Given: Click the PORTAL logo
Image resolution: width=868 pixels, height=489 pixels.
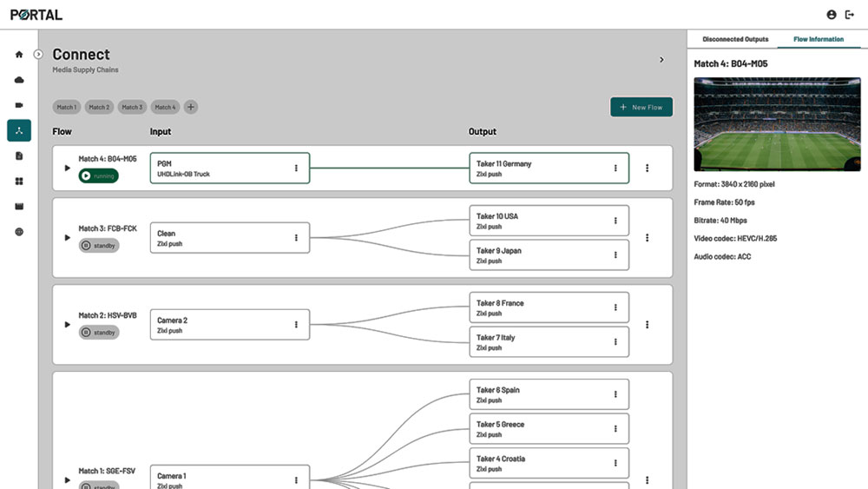Looking at the screenshot, I should pos(36,15).
